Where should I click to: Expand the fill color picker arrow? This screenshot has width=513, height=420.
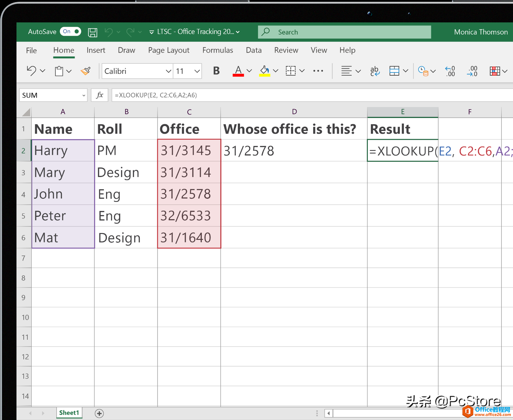tap(276, 71)
